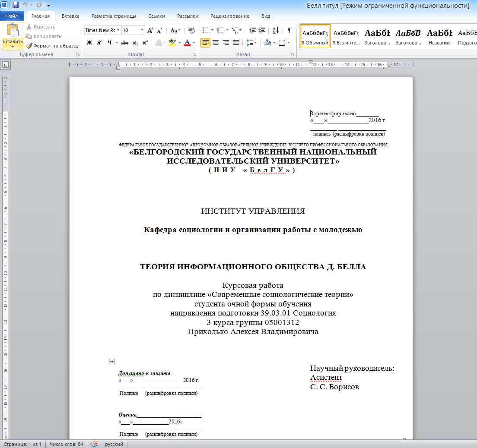The height and width of the screenshot is (448, 477).
Task: Apply the Название style
Action: (x=439, y=36)
